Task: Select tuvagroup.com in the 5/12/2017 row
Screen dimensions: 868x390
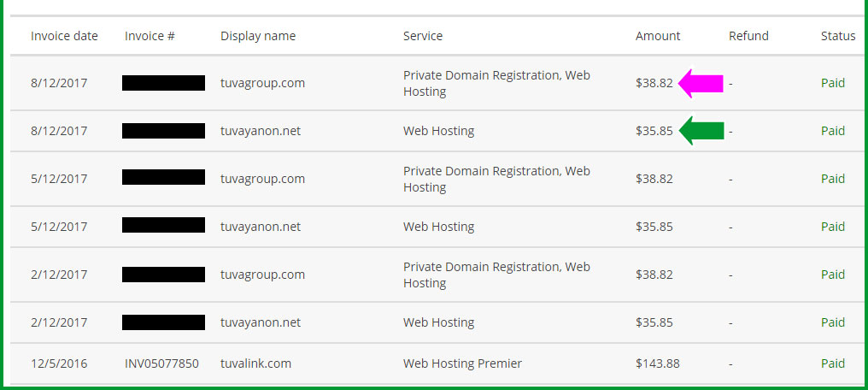Action: click(262, 179)
